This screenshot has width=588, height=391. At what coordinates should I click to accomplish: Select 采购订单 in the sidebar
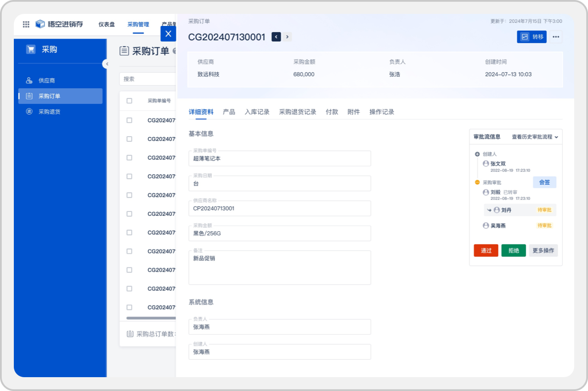pos(61,96)
